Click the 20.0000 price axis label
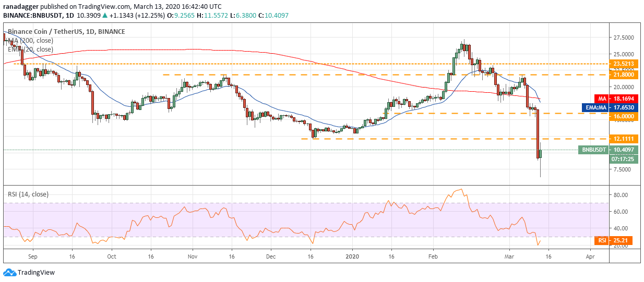 pyautogui.click(x=624, y=87)
